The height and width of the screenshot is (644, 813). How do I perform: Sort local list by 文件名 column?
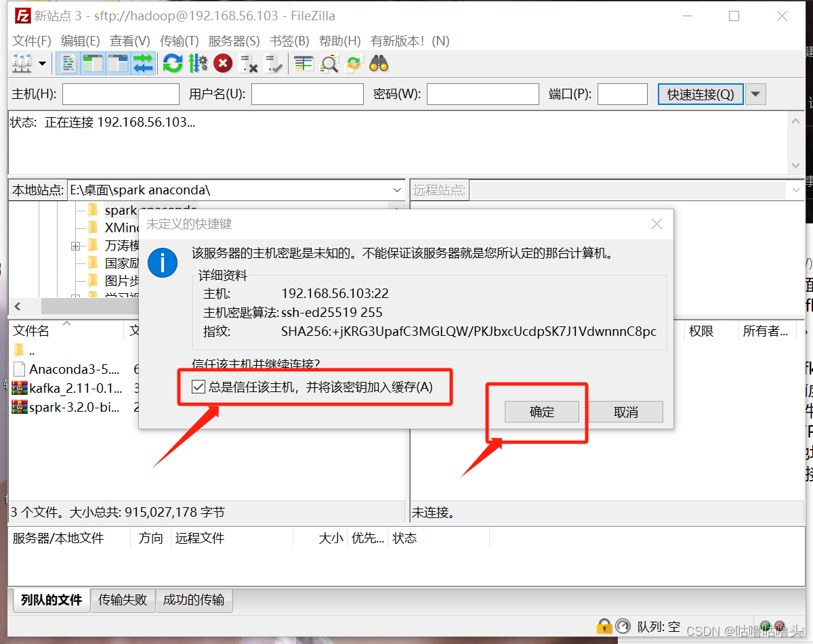pyautogui.click(x=66, y=330)
